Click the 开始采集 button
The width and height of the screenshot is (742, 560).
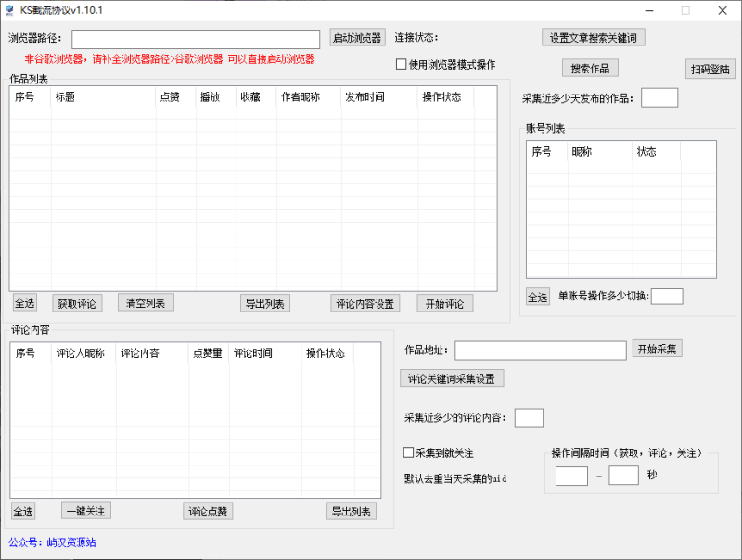[x=658, y=350]
